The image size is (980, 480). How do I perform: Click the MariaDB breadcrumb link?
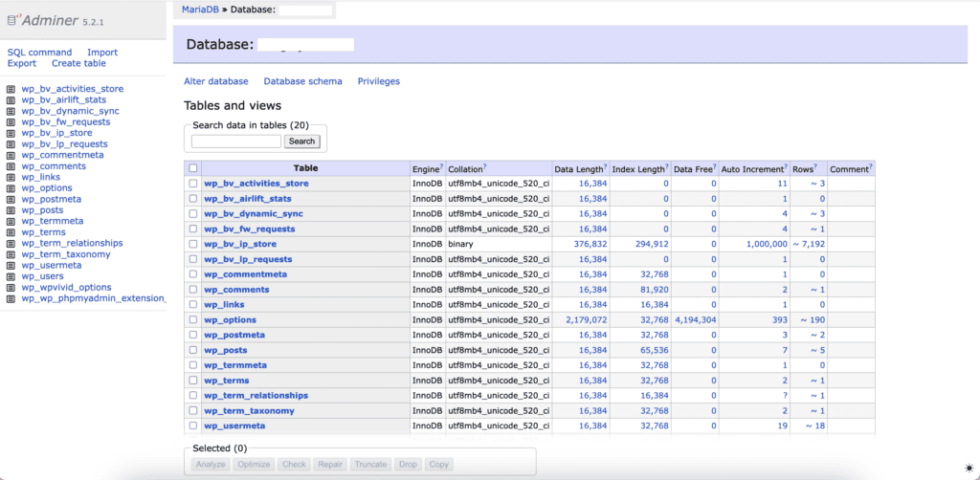point(199,10)
